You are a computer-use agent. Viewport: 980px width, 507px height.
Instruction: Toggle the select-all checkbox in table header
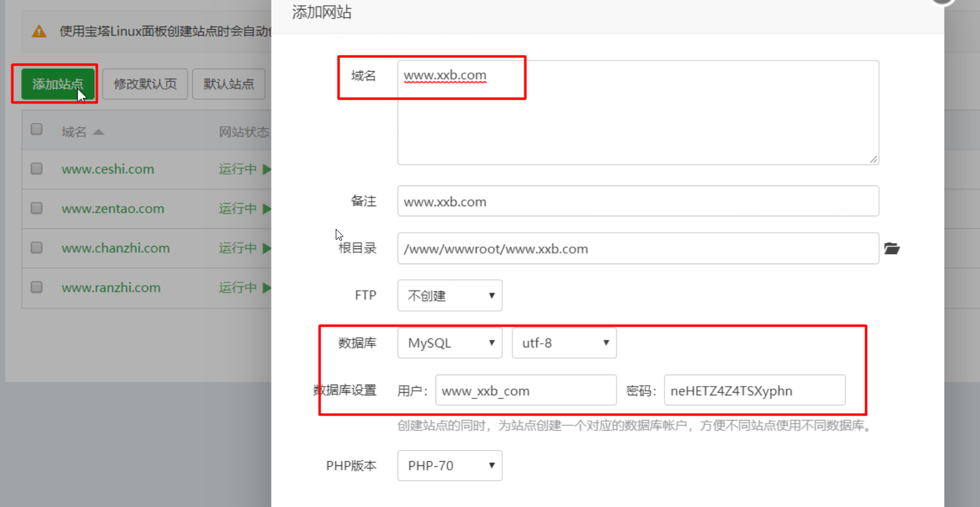point(37,129)
